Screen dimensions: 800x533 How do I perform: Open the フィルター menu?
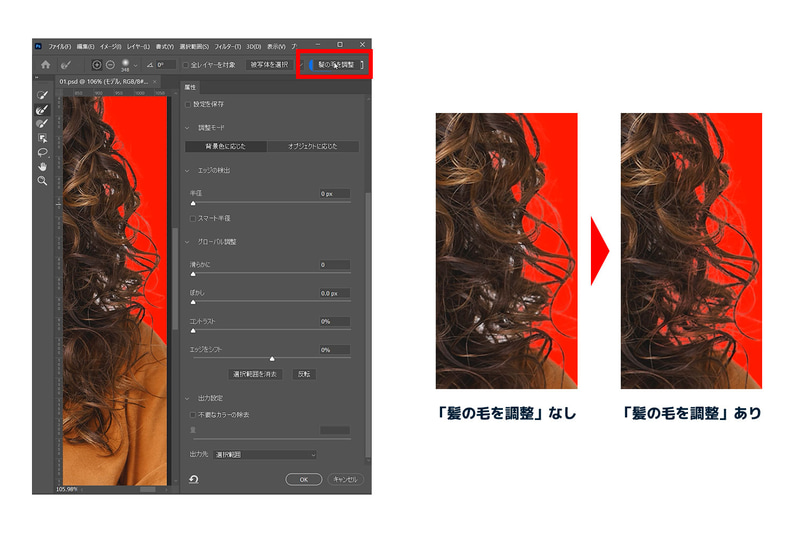tap(228, 46)
